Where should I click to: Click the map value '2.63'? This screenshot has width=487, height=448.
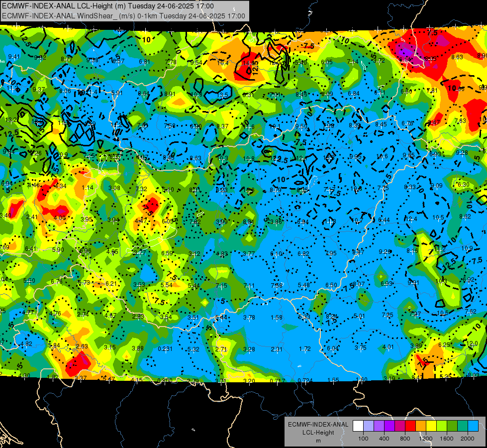tap(82, 346)
